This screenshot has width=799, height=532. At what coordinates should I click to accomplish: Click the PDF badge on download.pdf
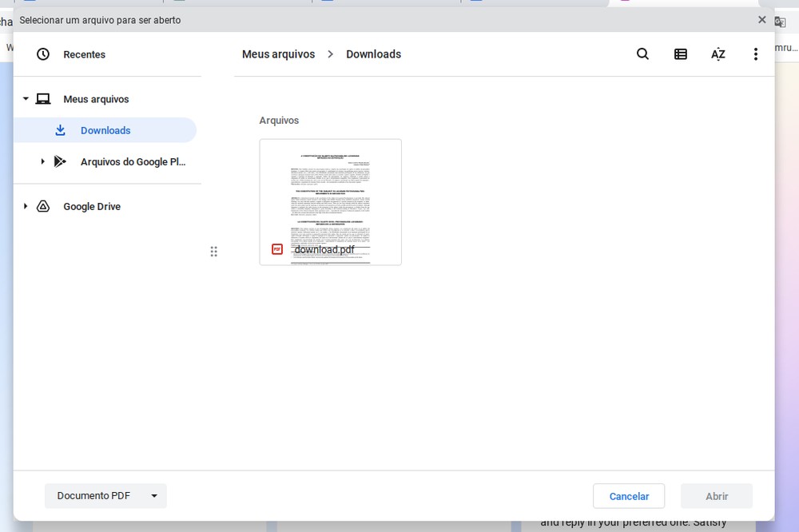point(276,248)
